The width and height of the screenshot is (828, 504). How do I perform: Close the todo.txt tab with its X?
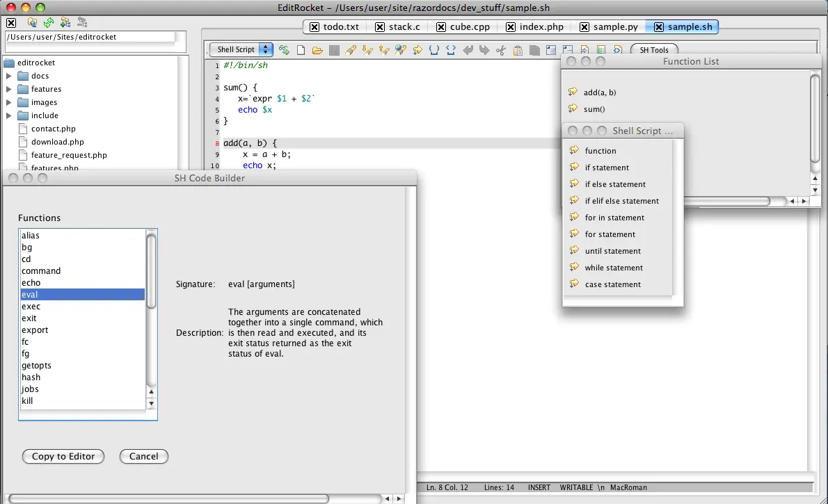click(315, 27)
